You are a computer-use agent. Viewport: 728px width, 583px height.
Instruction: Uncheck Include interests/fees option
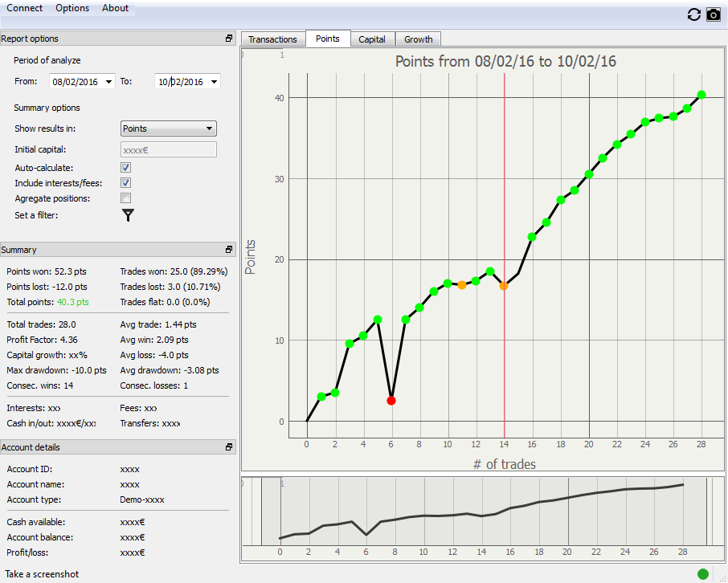point(125,183)
